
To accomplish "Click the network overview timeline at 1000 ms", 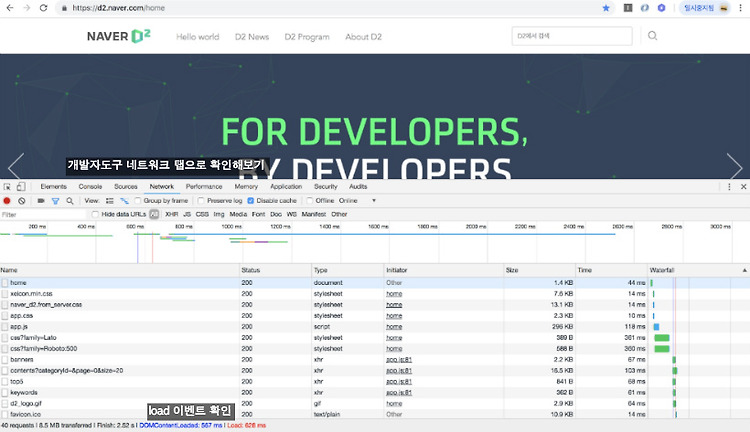I will click(x=232, y=226).
